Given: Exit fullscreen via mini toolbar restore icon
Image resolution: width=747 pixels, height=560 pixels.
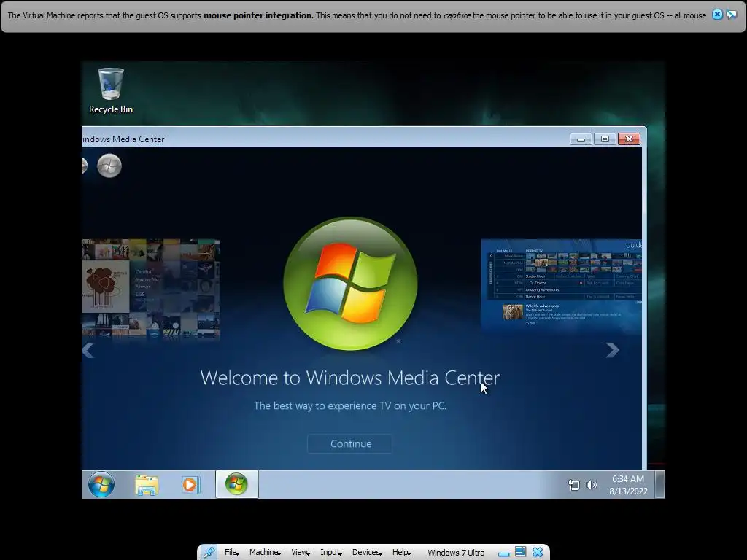Looking at the screenshot, I should (x=520, y=552).
